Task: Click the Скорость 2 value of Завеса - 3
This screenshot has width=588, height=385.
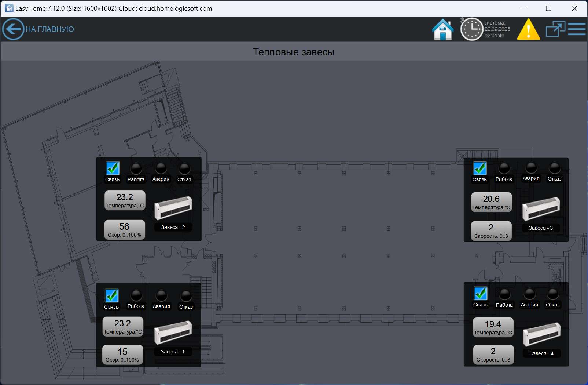Action: point(491,231)
